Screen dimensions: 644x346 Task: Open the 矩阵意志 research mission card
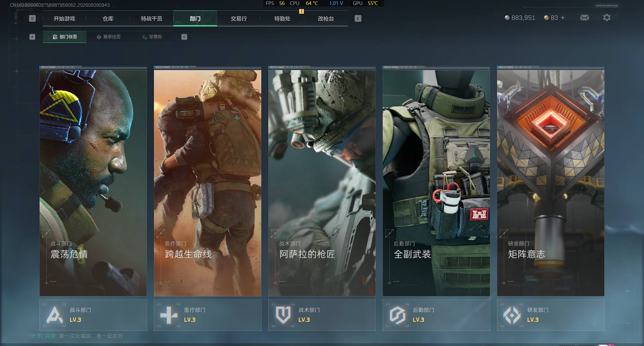click(551, 183)
